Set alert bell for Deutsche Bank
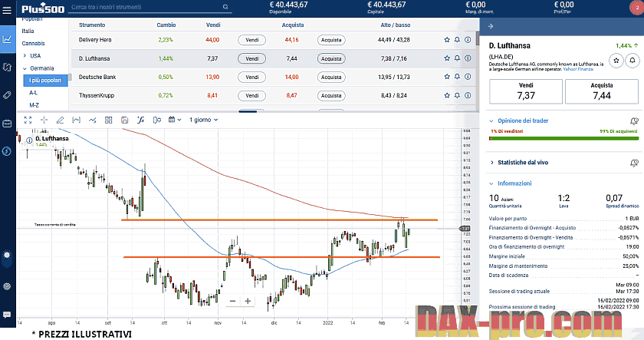 [457, 77]
